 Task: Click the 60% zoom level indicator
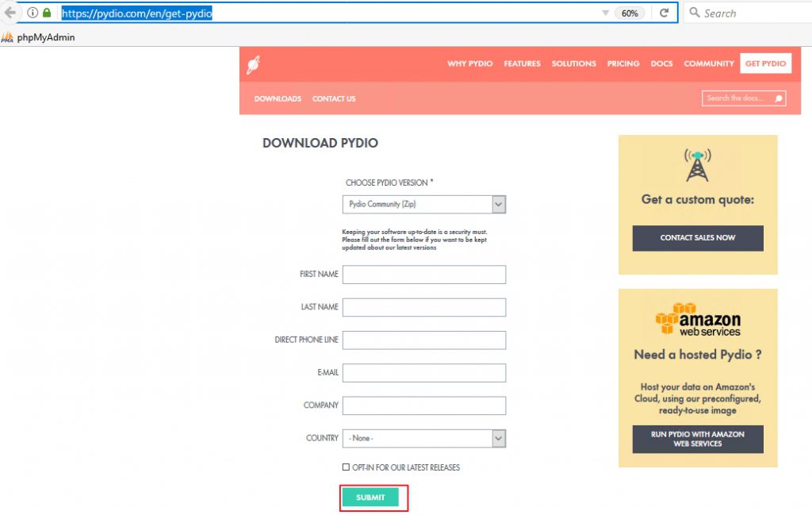click(x=630, y=13)
